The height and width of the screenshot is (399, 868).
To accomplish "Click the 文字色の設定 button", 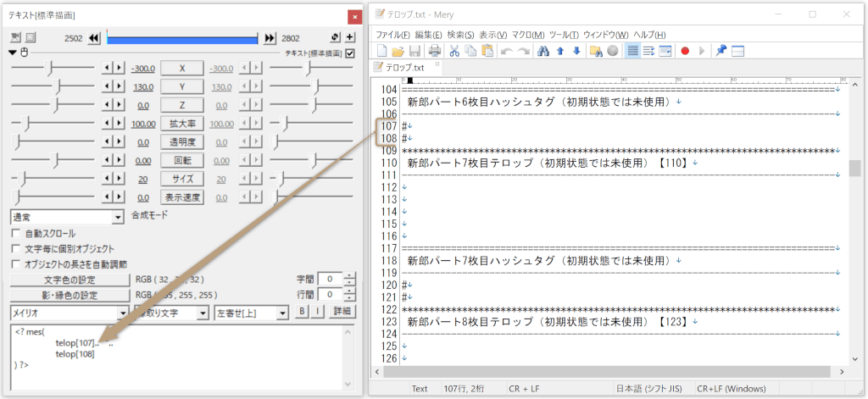I will (x=70, y=280).
